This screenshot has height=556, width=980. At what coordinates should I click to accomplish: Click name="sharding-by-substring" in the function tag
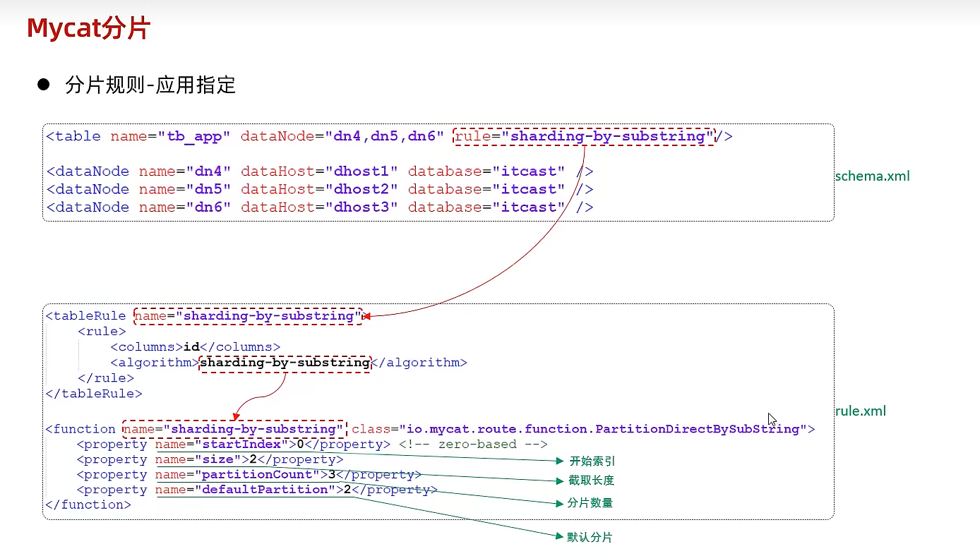(x=235, y=429)
